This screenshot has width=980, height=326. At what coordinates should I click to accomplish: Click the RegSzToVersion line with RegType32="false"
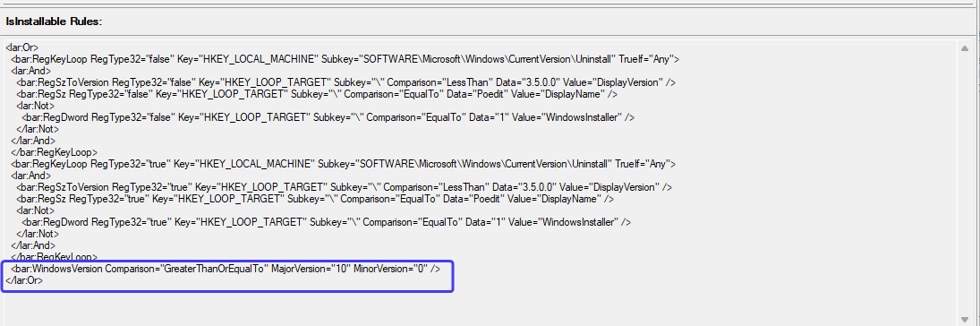[345, 82]
